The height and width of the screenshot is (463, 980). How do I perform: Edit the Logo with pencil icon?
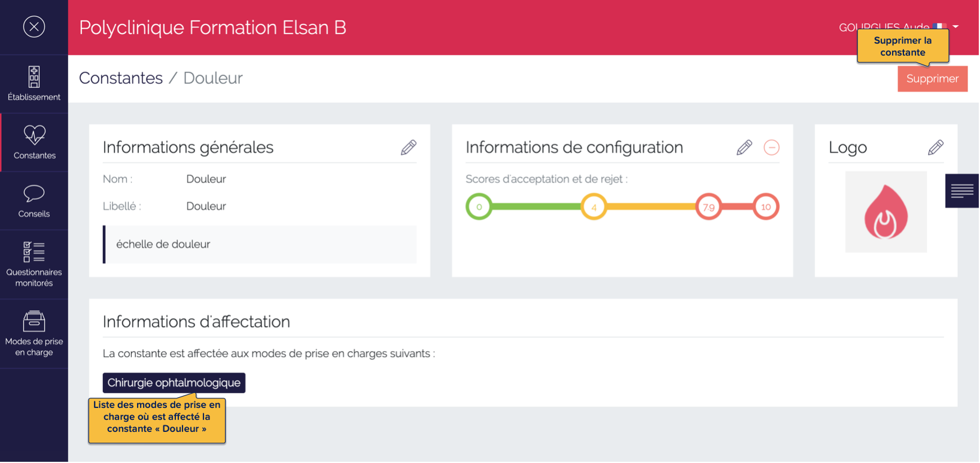tap(936, 148)
